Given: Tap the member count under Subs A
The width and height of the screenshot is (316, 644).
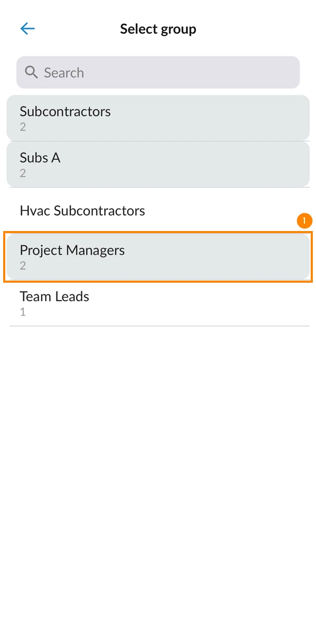Looking at the screenshot, I should (23, 174).
